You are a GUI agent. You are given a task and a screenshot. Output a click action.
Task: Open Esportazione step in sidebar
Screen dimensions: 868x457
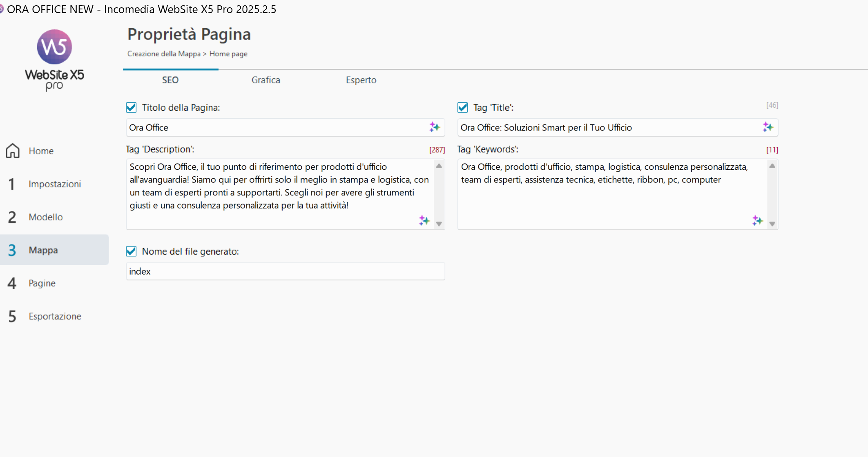pos(54,316)
